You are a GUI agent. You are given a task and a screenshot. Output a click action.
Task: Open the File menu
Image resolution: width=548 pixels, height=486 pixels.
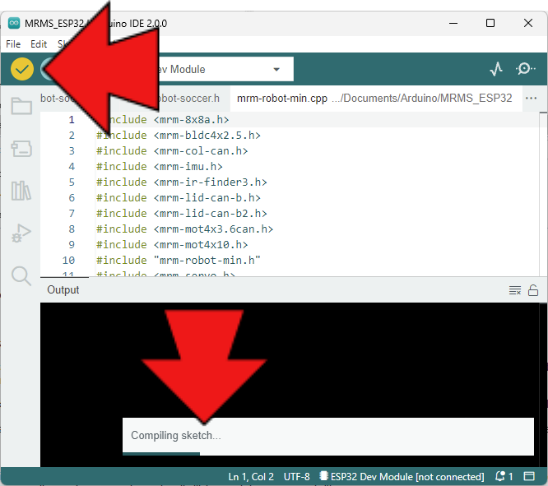(x=13, y=44)
